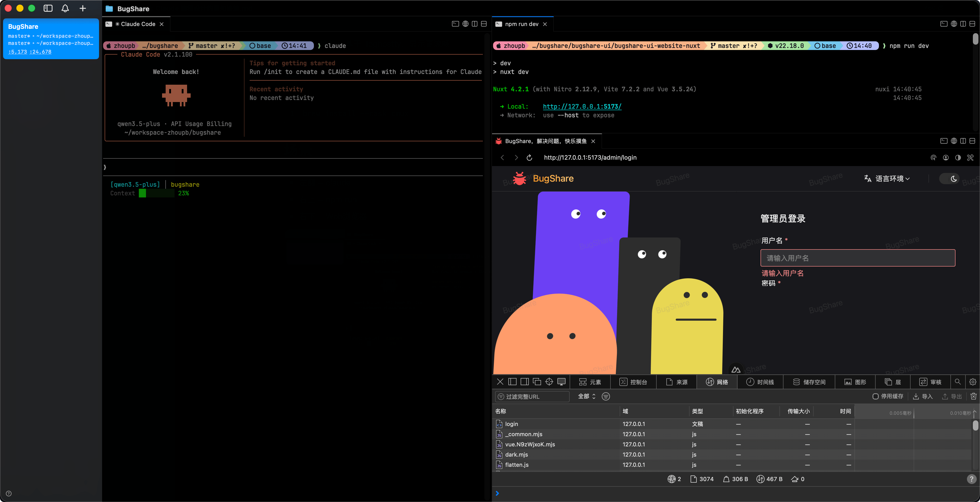Select the npm run dev terminal tab
The width and height of the screenshot is (980, 502).
coord(521,24)
